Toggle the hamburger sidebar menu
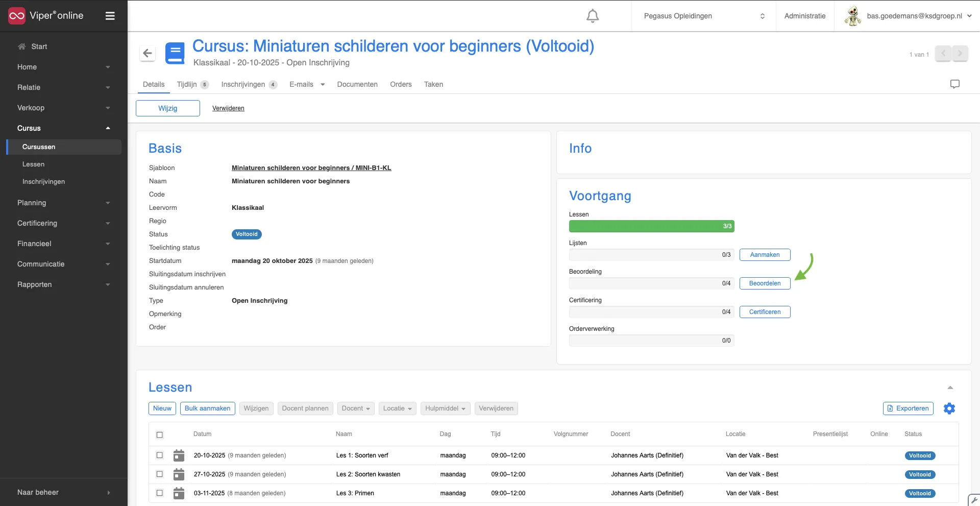 [x=110, y=16]
